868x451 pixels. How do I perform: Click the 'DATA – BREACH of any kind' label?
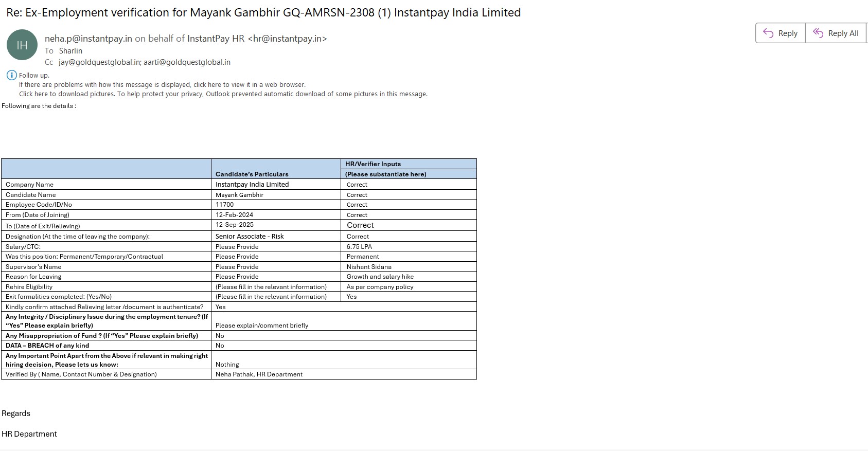pyautogui.click(x=47, y=346)
